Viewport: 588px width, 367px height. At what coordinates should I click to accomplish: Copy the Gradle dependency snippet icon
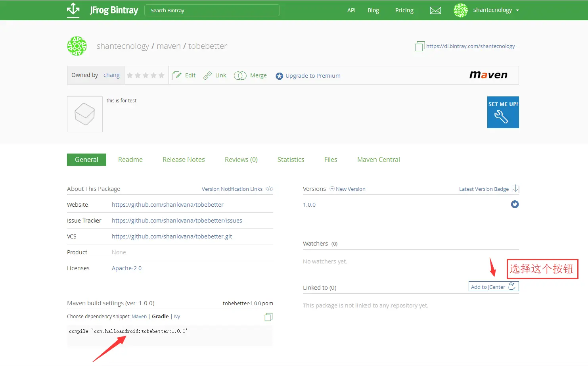268,317
